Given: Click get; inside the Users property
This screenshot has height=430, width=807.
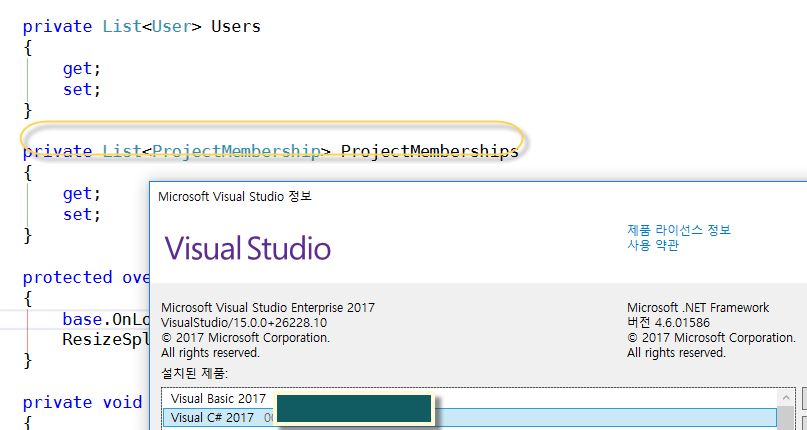Looking at the screenshot, I should coord(82,68).
